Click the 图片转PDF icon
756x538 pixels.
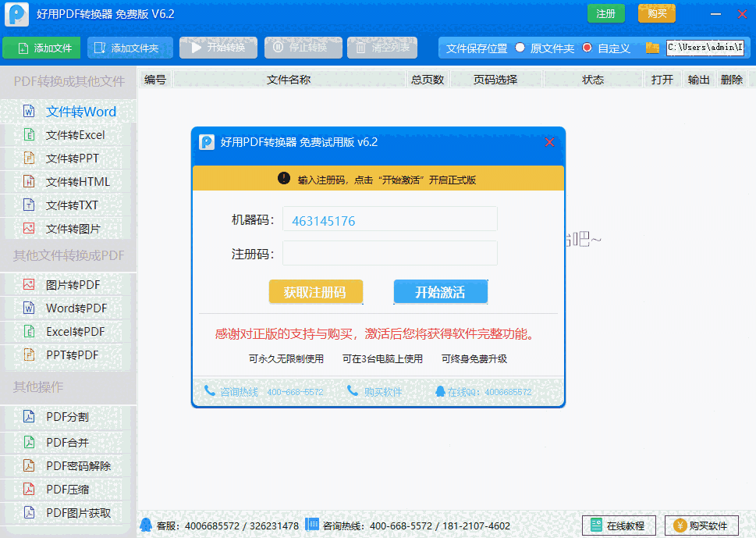tap(29, 285)
